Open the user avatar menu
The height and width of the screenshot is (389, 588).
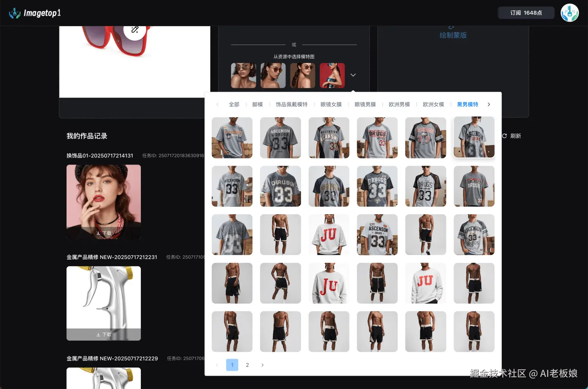[x=569, y=13]
